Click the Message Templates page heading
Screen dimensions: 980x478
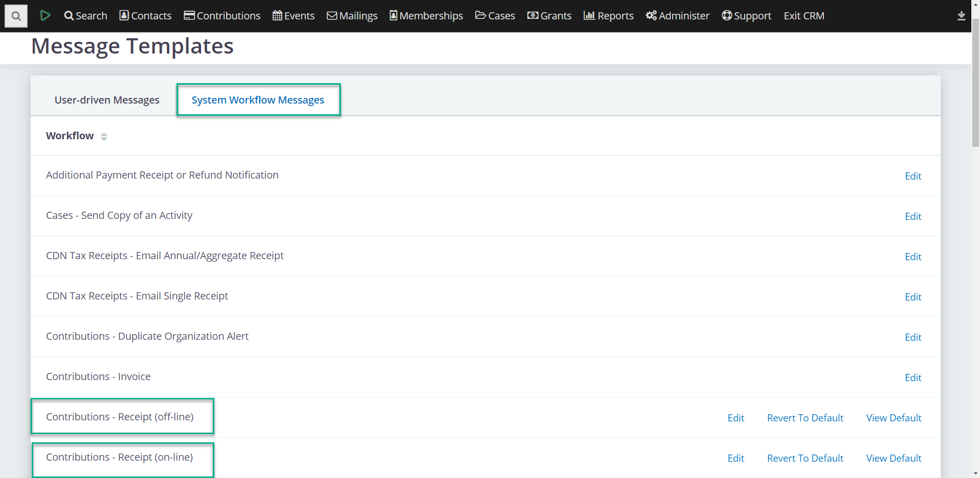click(x=132, y=46)
